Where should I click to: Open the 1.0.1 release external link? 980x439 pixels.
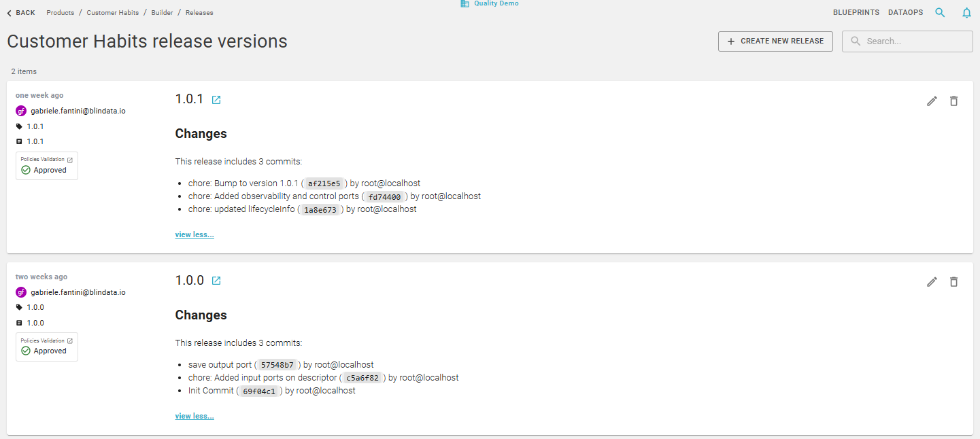216,99
